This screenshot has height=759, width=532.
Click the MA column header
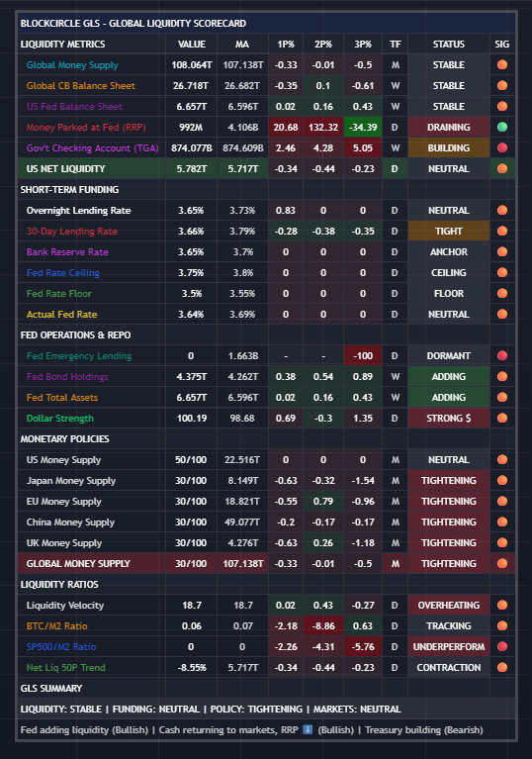[x=242, y=45]
